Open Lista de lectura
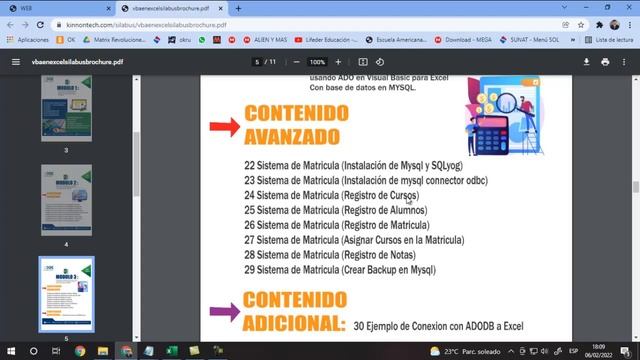640x360 pixels. point(609,40)
